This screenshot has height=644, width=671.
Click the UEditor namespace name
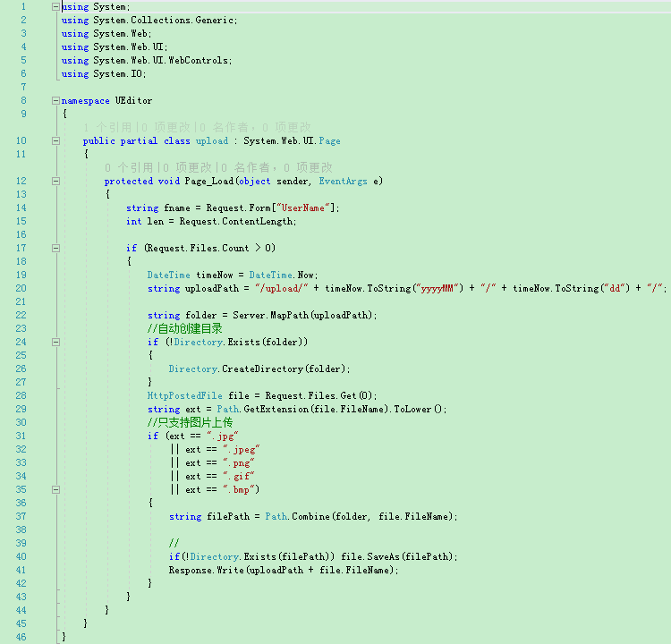133,100
